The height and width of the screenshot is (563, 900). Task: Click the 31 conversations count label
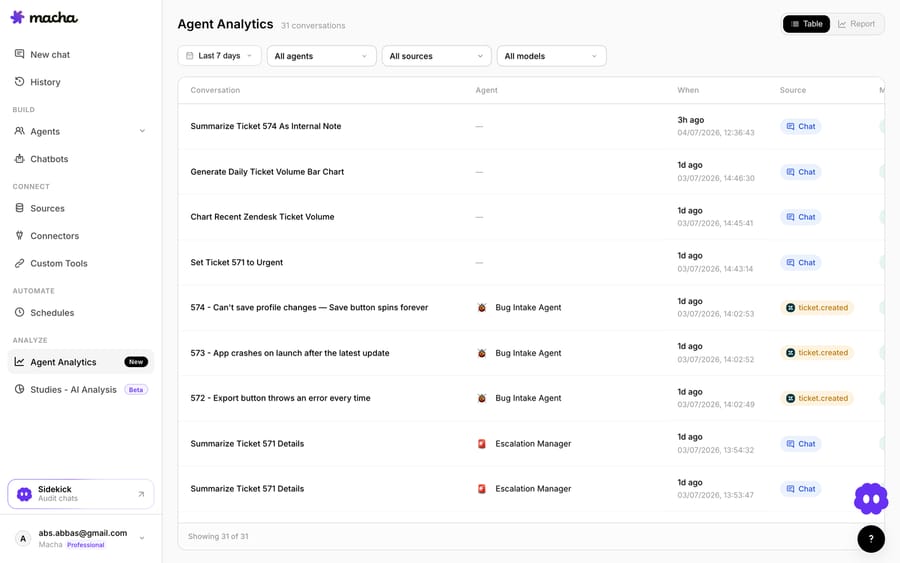click(x=313, y=25)
